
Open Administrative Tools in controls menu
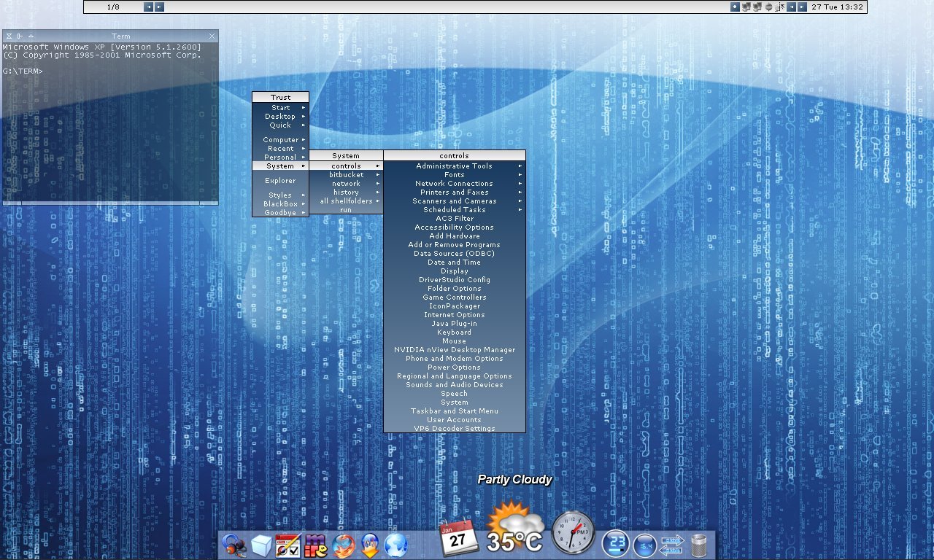454,166
